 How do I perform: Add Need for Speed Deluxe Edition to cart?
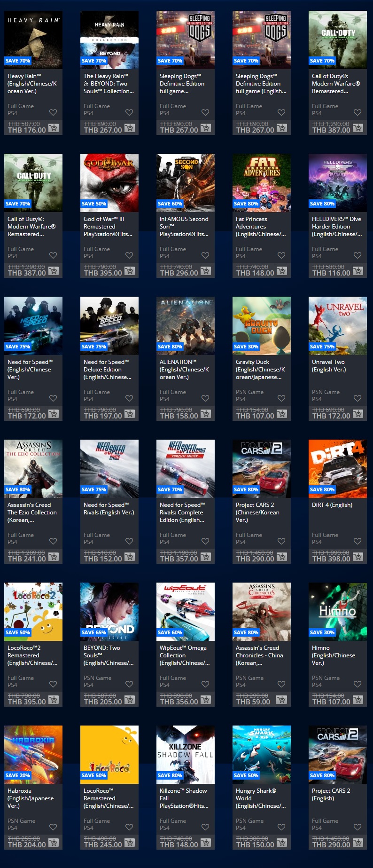pyautogui.click(x=130, y=414)
